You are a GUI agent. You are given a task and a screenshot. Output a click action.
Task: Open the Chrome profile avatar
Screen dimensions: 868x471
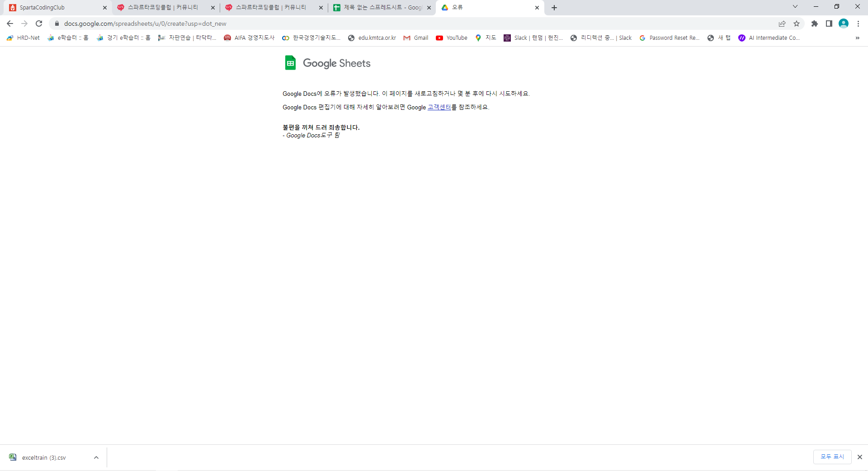844,24
